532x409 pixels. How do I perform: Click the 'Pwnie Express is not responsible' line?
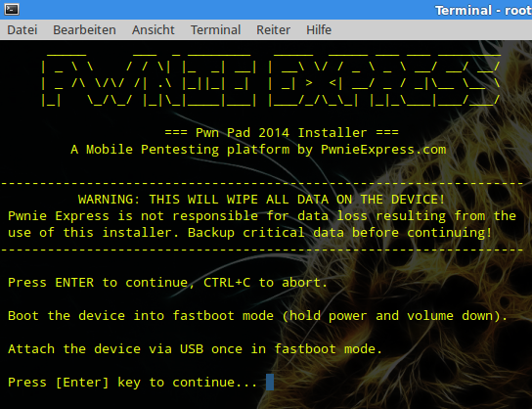[262, 216]
